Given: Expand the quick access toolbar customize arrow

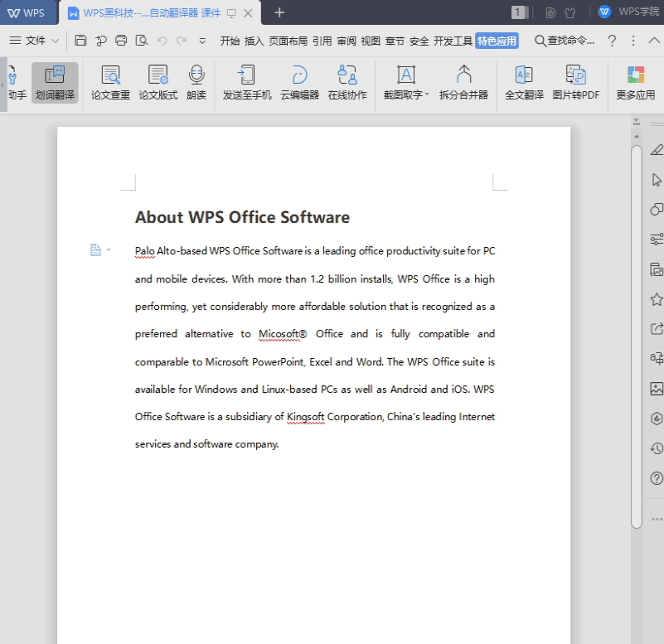Looking at the screenshot, I should coord(203,41).
